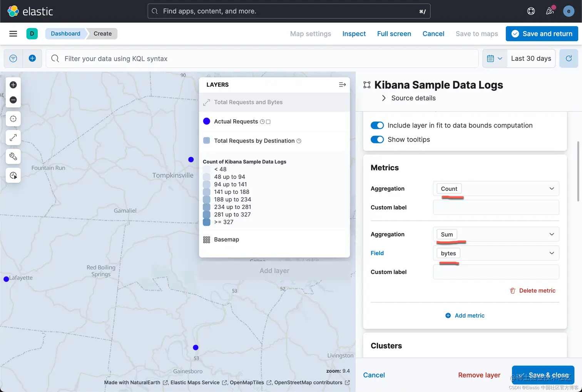Open Map settings
The image size is (582, 392).
[x=311, y=34]
